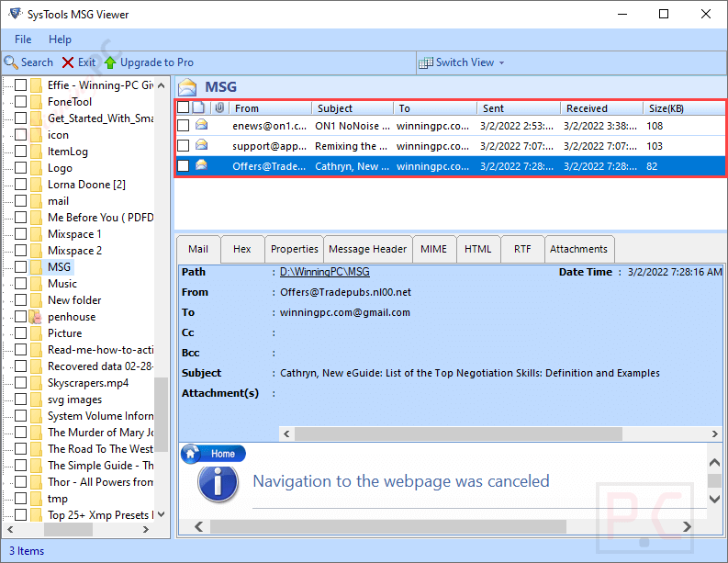Click the Home button in preview pane

pyautogui.click(x=213, y=454)
